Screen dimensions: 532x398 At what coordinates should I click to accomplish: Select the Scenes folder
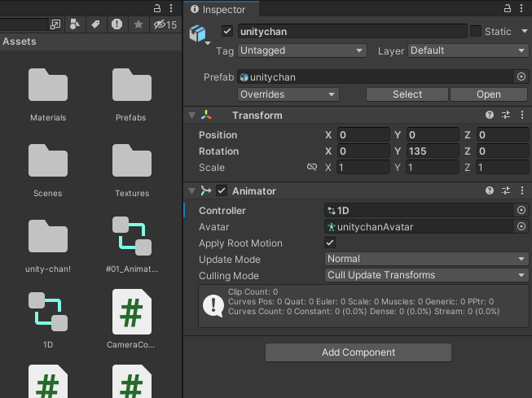(48, 171)
